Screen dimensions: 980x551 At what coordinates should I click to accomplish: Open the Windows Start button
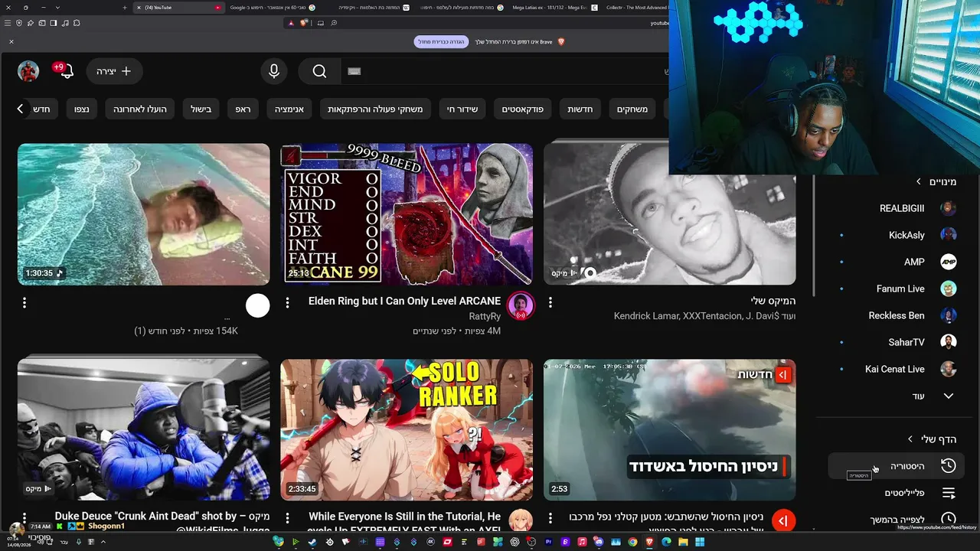point(700,542)
